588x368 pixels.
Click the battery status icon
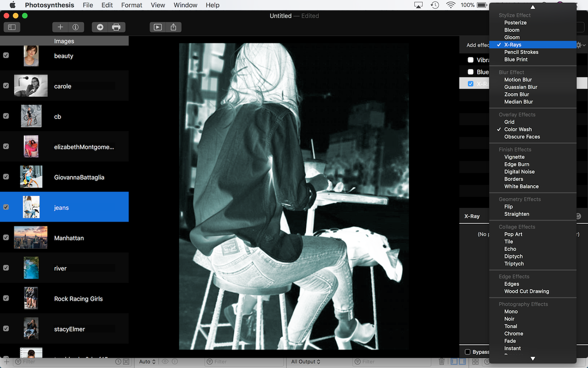coord(482,5)
